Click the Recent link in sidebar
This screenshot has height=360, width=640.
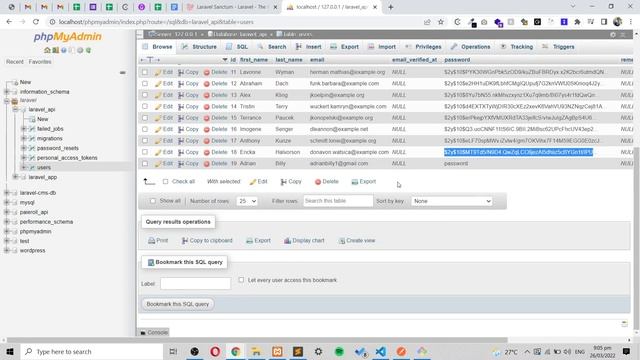pyautogui.click(x=15, y=62)
